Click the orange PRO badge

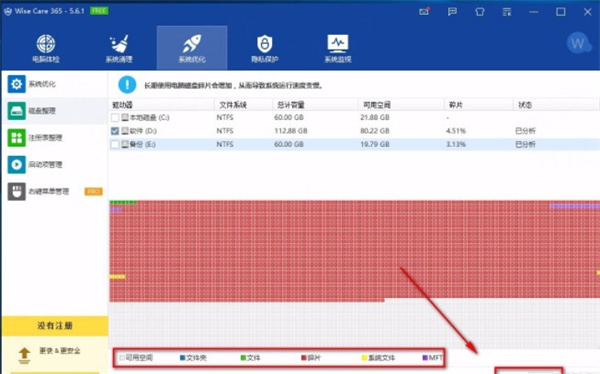(x=93, y=191)
